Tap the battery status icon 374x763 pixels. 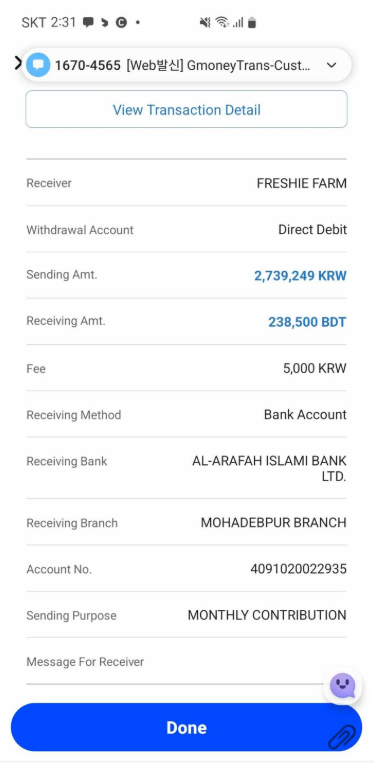coord(252,22)
